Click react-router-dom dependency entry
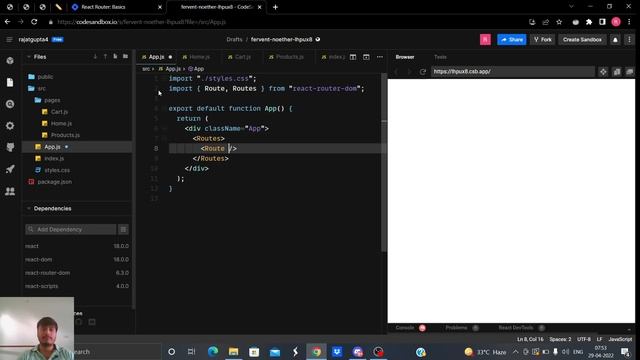This screenshot has width=640, height=360. (x=77, y=273)
